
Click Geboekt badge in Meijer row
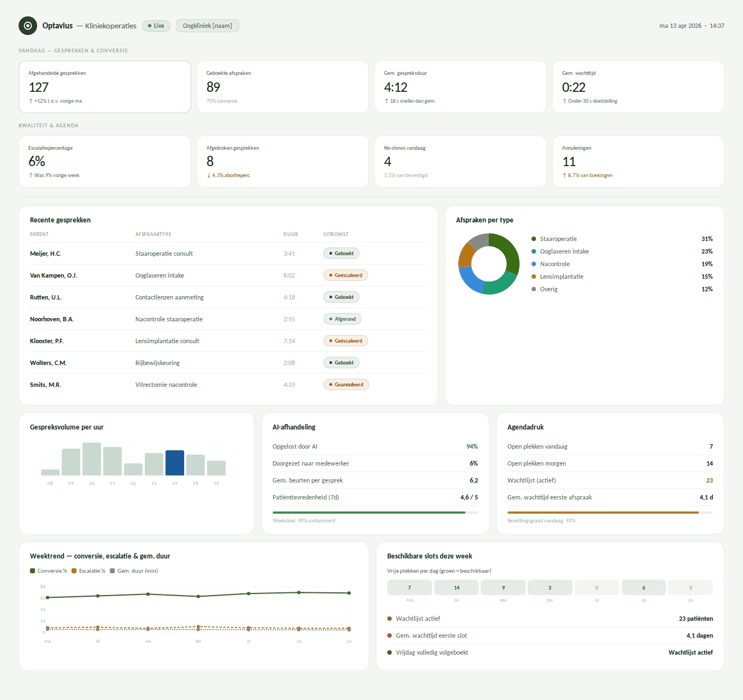[341, 254]
